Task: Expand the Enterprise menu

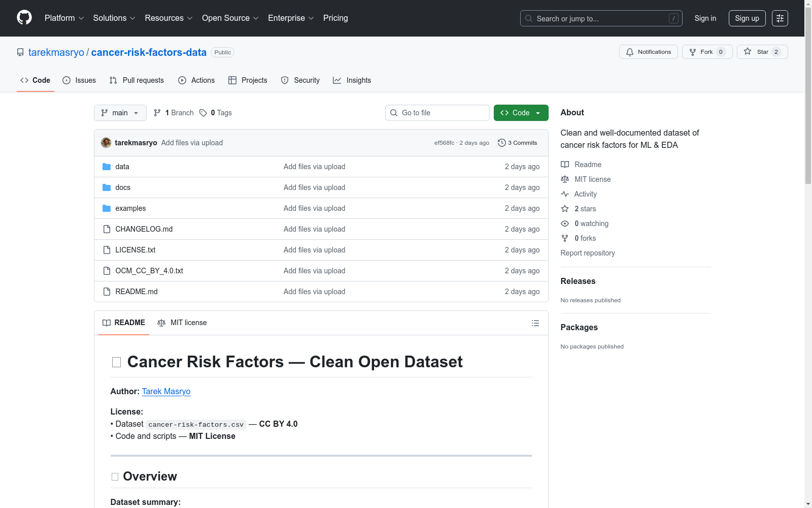Action: 291,18
